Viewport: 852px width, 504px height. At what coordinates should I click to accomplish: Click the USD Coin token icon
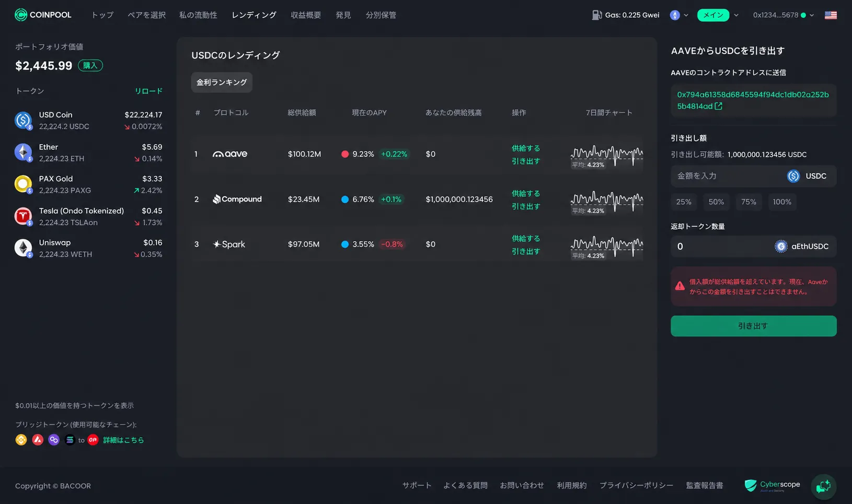pyautogui.click(x=23, y=121)
